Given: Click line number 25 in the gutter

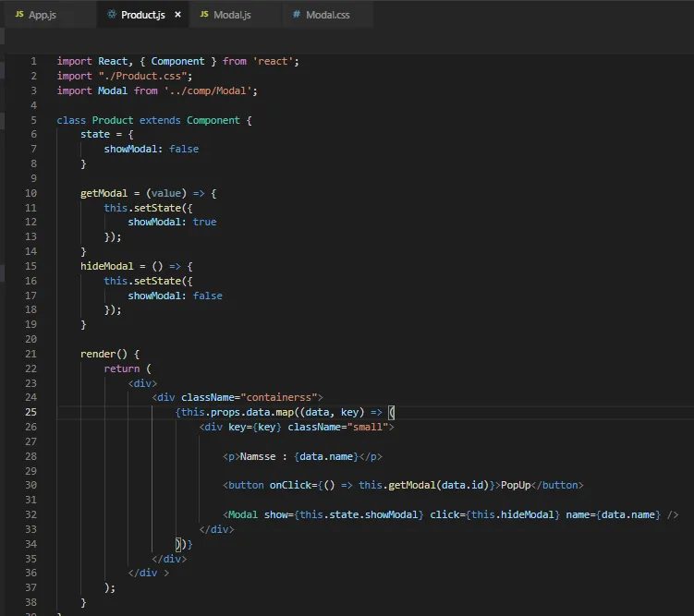Looking at the screenshot, I should [x=31, y=412].
